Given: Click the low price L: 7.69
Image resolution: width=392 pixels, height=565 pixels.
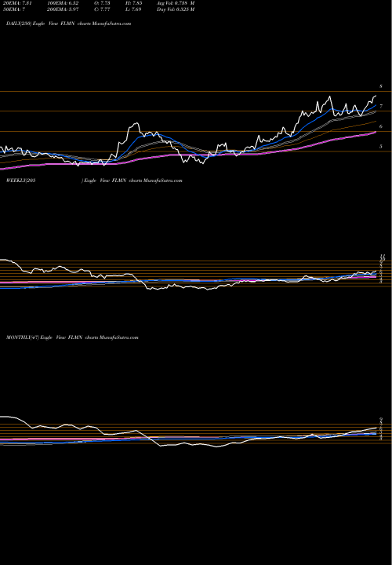Looking at the screenshot, I should 135,9.
